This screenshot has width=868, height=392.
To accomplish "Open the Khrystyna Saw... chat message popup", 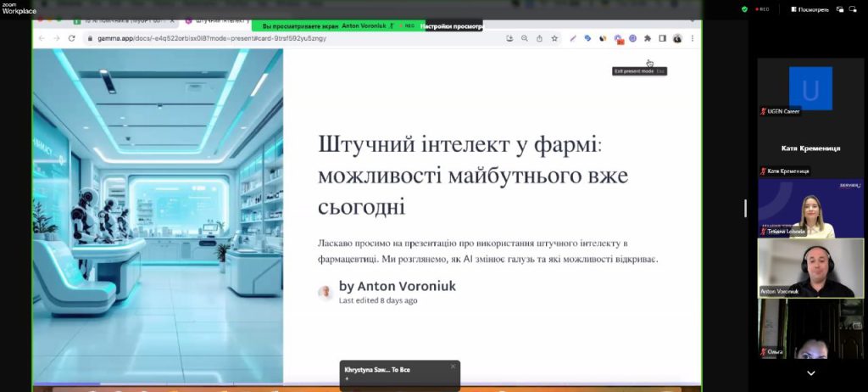I will 399,376.
